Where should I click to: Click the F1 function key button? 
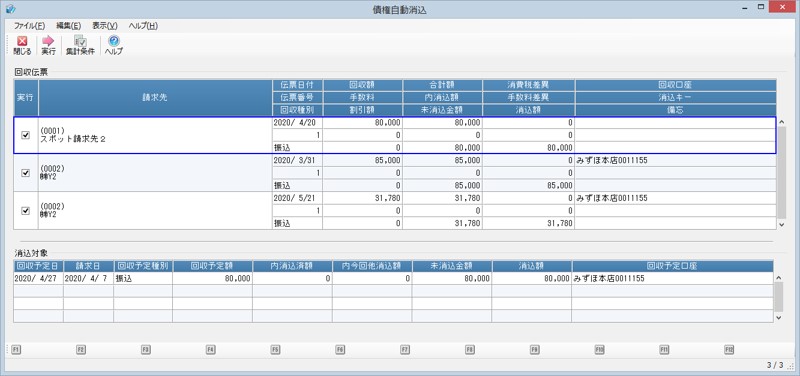pyautogui.click(x=16, y=349)
